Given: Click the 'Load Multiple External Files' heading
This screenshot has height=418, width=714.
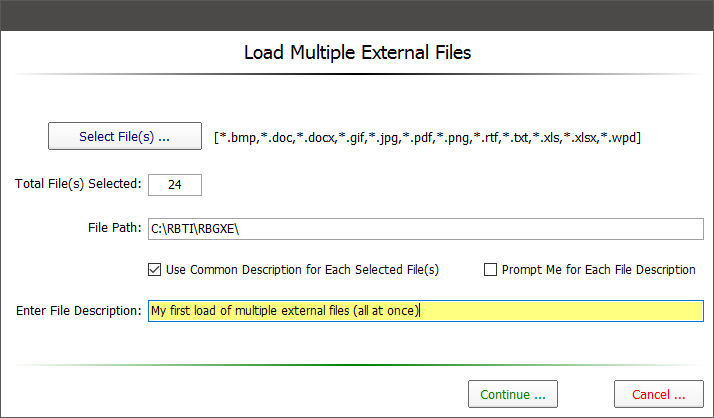Looking at the screenshot, I should pos(357,52).
